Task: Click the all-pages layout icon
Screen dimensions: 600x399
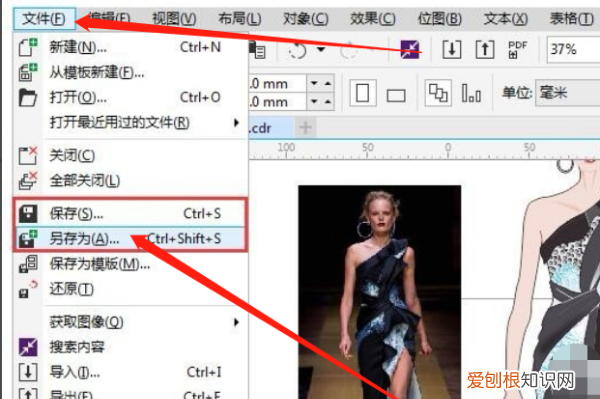Action: pyautogui.click(x=438, y=93)
